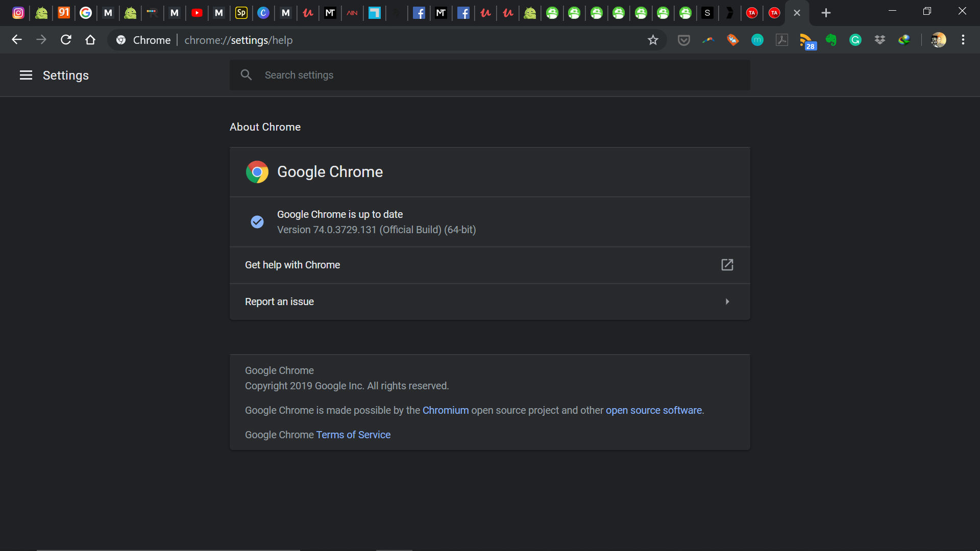
Task: Click the Adobe Acrobat extension icon
Action: click(x=782, y=40)
